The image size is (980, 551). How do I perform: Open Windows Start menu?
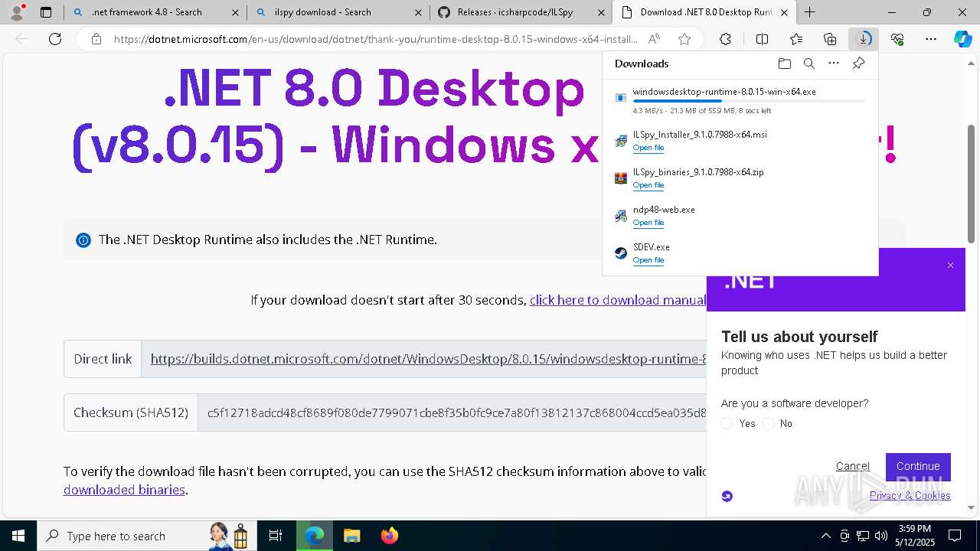18,536
